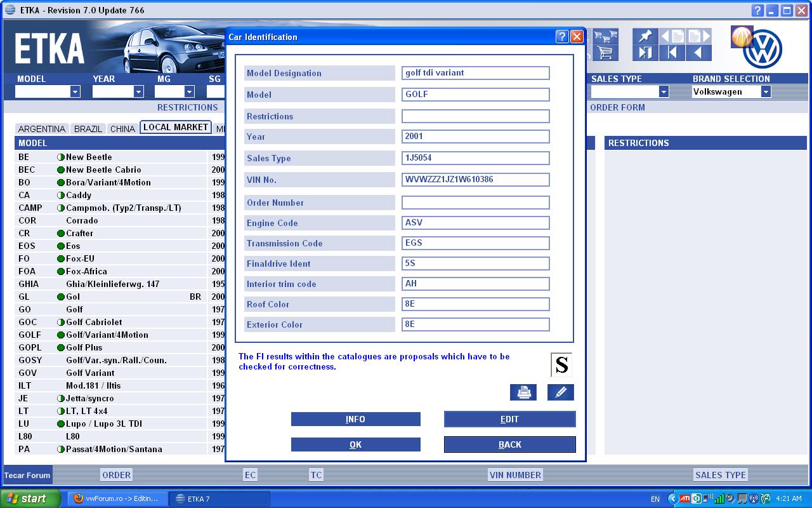Click the ETKA main window help icon
The image size is (812, 508).
pyautogui.click(x=757, y=10)
